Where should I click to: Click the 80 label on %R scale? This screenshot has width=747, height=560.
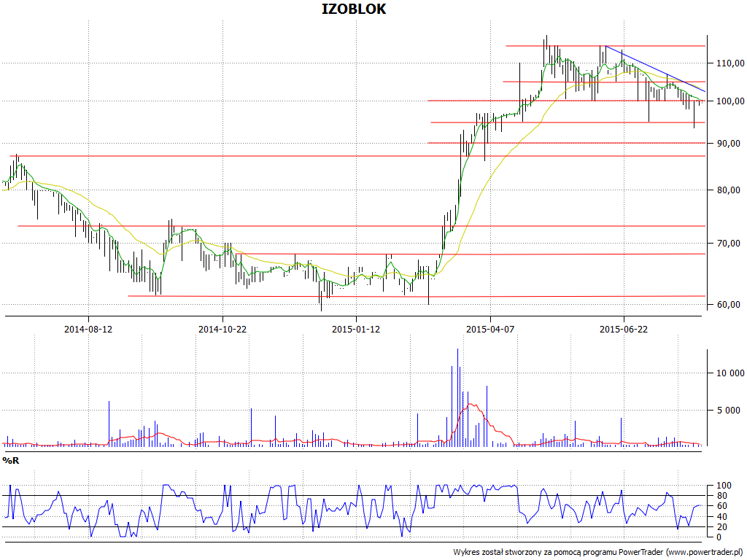point(721,496)
